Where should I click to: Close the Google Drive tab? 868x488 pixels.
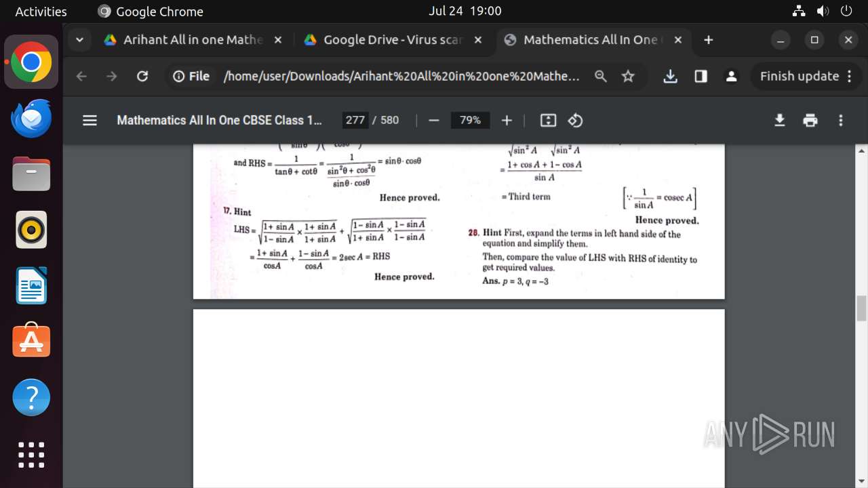(477, 40)
